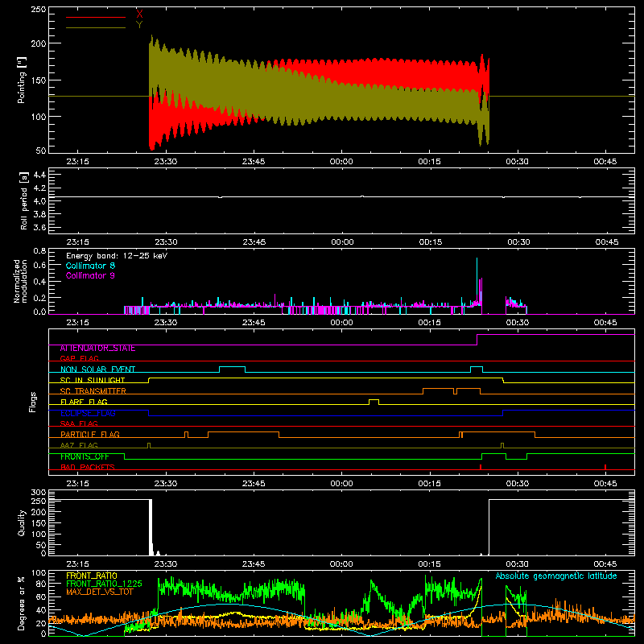Click 'Absolute geomagnetic latitude' cyan label
Viewport: 644px width, 644px height.
tap(556, 576)
